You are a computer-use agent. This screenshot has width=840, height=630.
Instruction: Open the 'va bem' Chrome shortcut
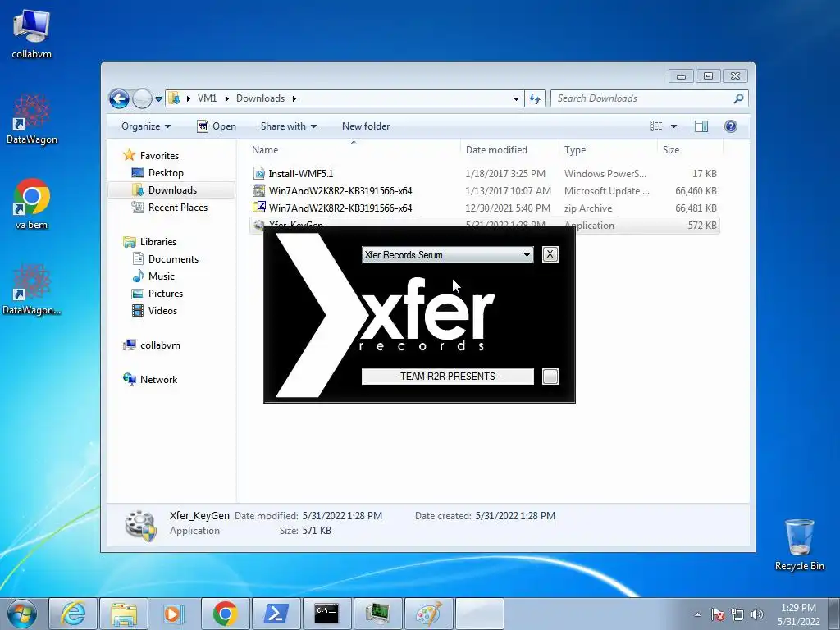tap(32, 204)
